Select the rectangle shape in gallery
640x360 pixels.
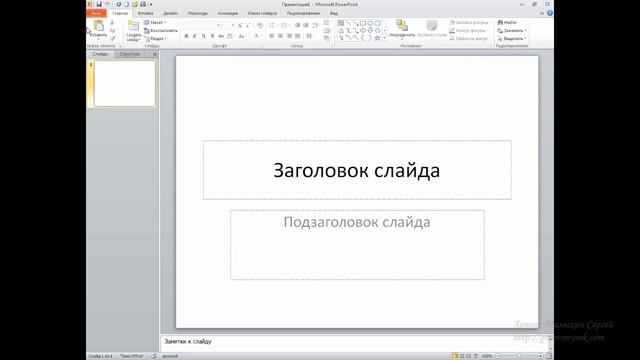click(363, 23)
